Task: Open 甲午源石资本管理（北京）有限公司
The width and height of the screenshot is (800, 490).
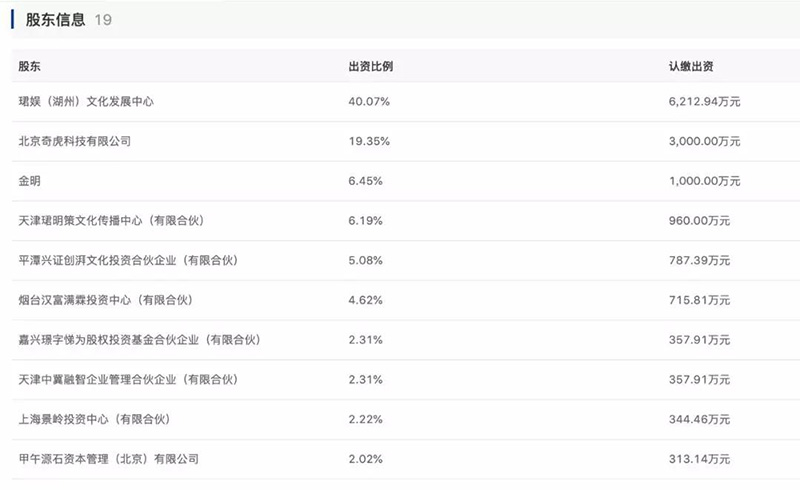Action: point(109,459)
